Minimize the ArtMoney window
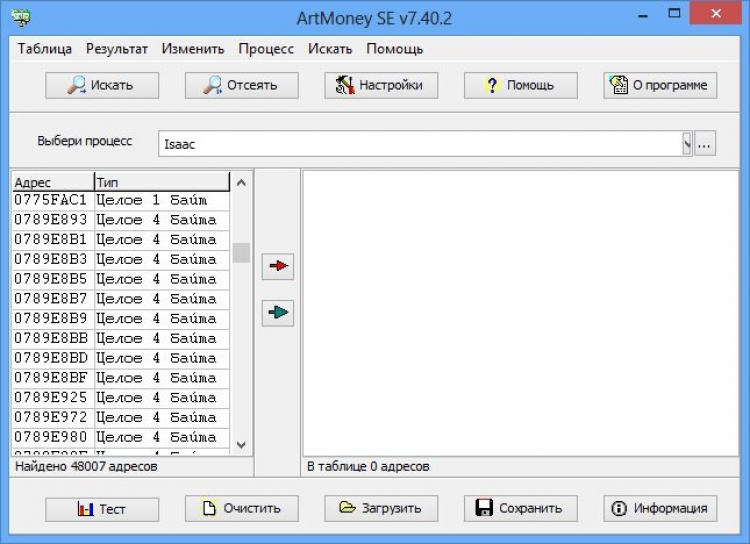 point(643,15)
